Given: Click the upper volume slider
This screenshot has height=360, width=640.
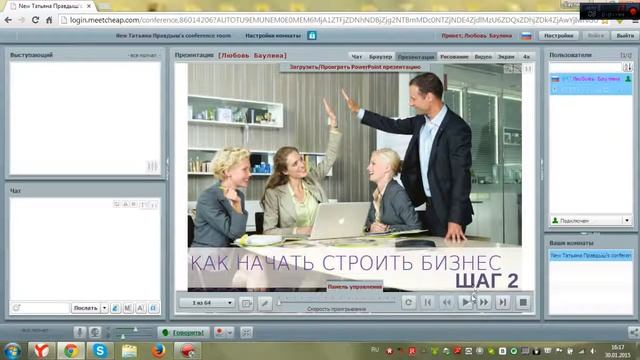Looking at the screenshot, I should (133, 329).
